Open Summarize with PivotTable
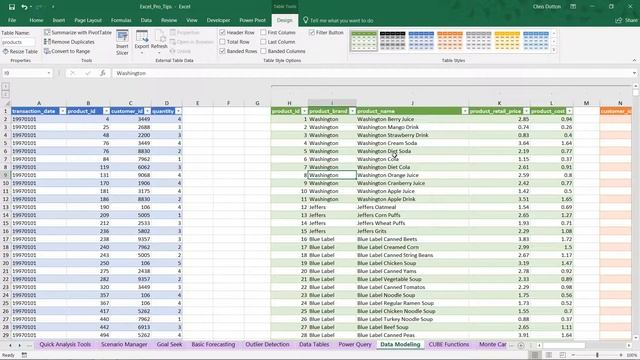Image resolution: width=640 pixels, height=360 pixels. [x=78, y=32]
